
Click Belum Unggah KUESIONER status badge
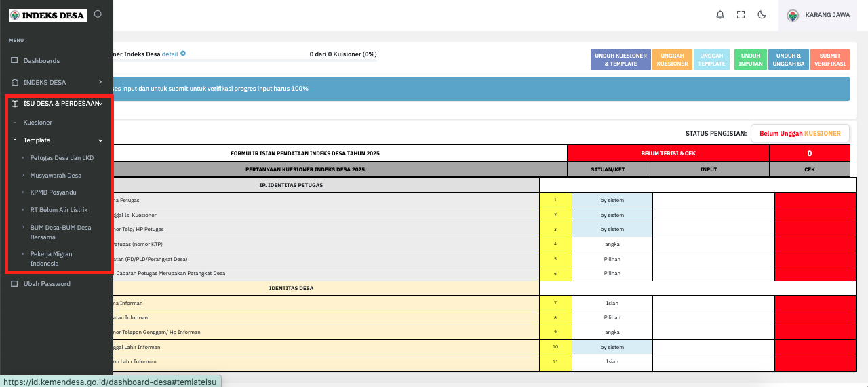click(800, 134)
